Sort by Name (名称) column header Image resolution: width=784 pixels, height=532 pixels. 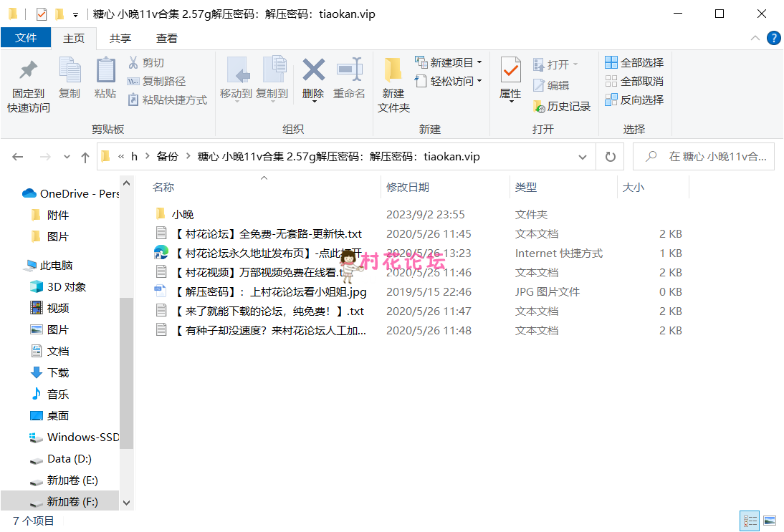(163, 188)
